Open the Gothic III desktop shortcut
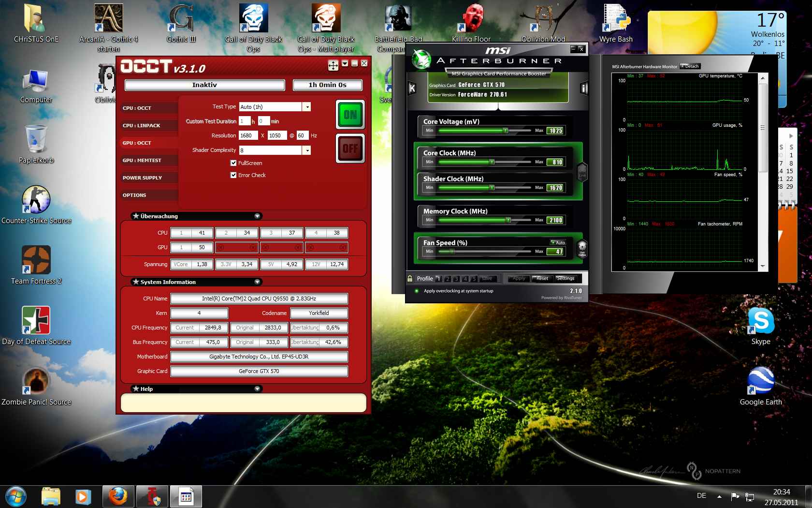812x508 pixels. click(181, 23)
